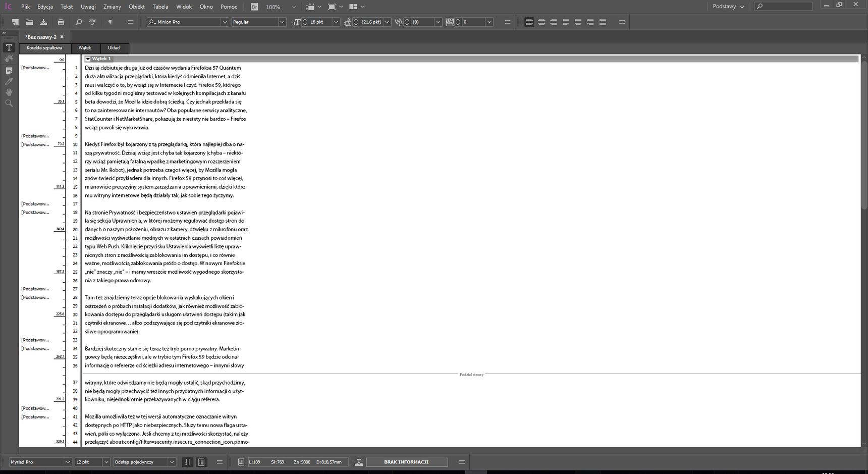
Task: Open the copyfit toolbar options menu icon
Action: [x=462, y=462]
